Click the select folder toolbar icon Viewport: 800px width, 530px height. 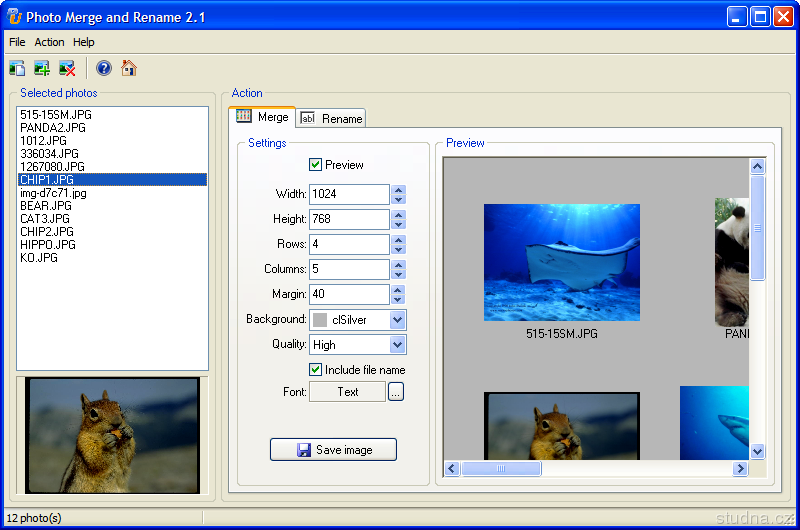(x=17, y=68)
